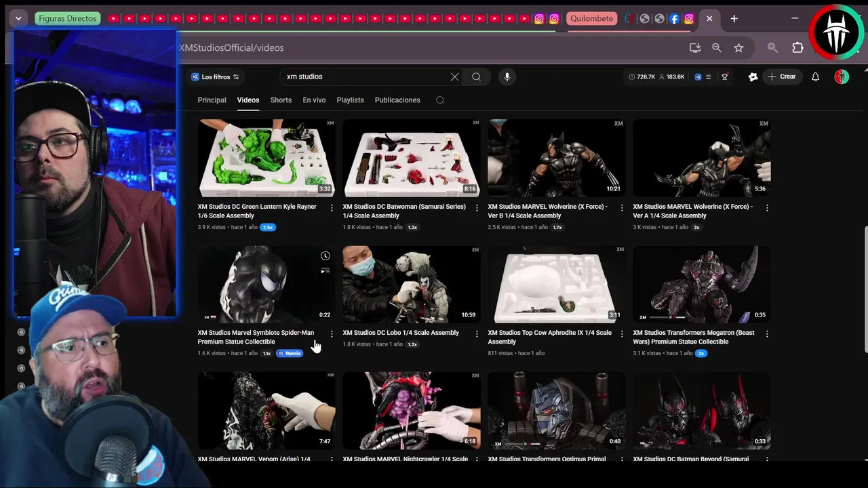Viewport: 868px width, 488px height.
Task: Click the Crear button
Action: [782, 77]
